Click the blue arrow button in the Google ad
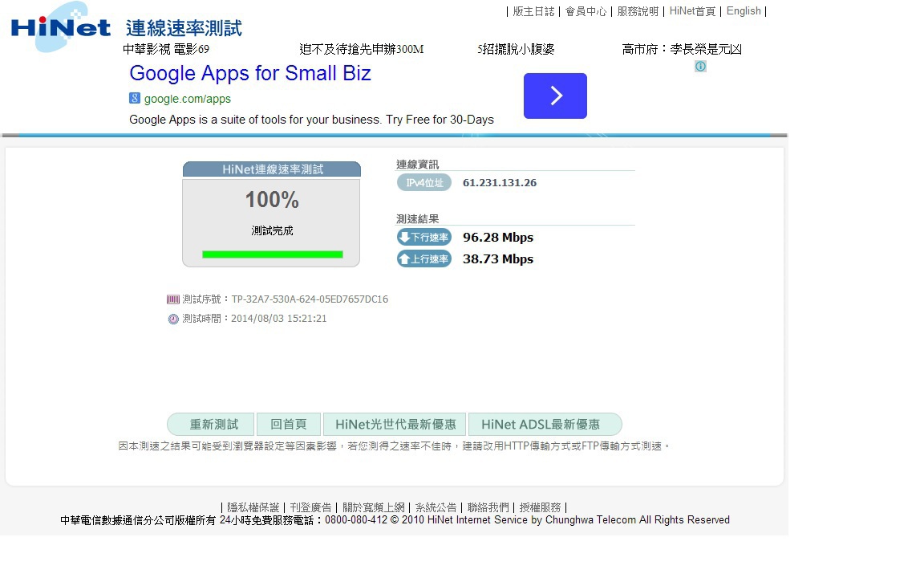Viewport: 924px width, 578px height. click(x=555, y=96)
